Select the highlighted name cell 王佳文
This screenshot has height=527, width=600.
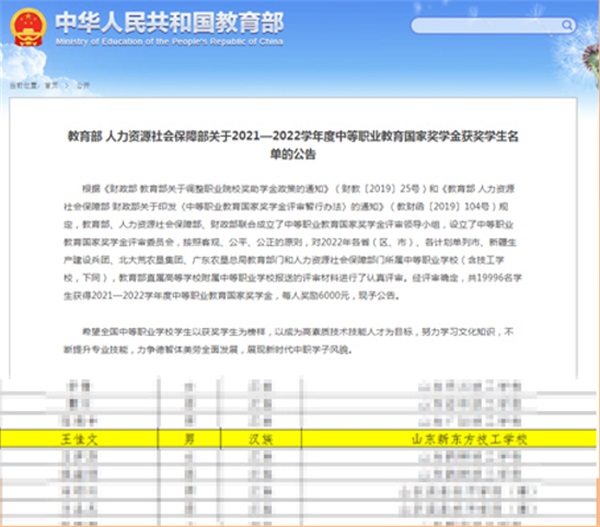(x=81, y=438)
